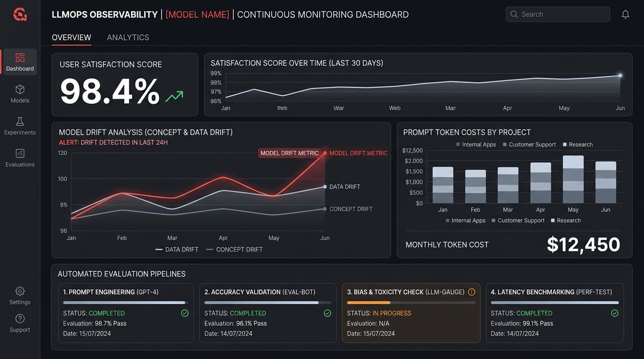The width and height of the screenshot is (644, 359).
Task: Click the "Evaluation: 98.7% Pass" result
Action: [x=95, y=323]
